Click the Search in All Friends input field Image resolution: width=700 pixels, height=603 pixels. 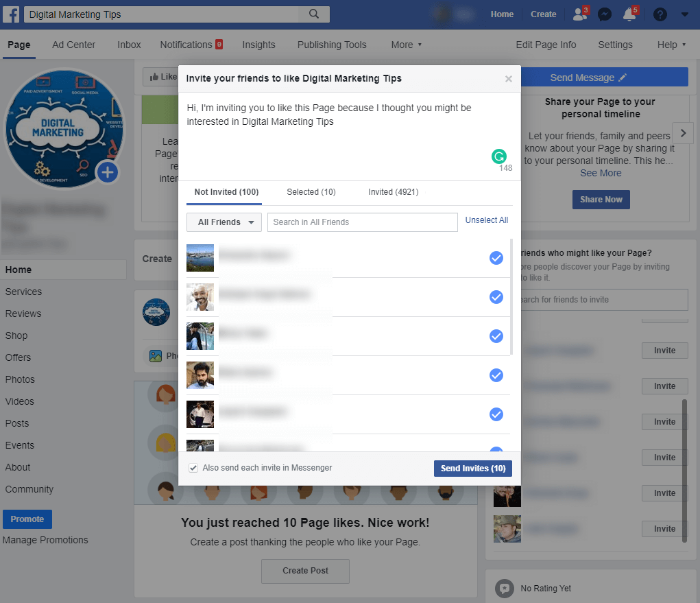[x=362, y=222]
